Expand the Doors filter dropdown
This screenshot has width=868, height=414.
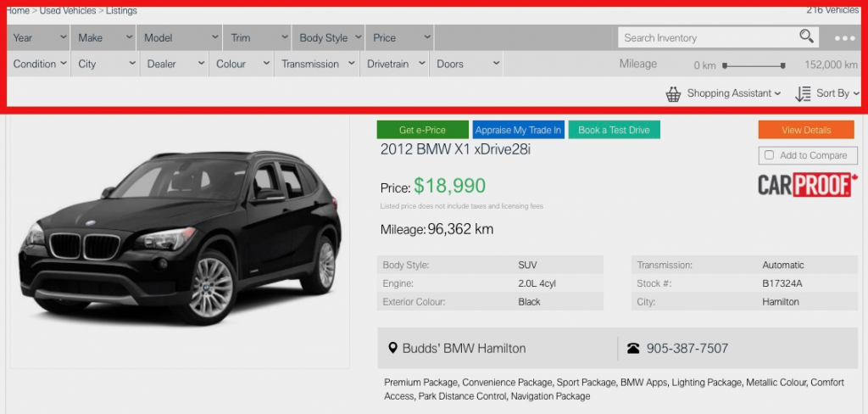(x=466, y=64)
